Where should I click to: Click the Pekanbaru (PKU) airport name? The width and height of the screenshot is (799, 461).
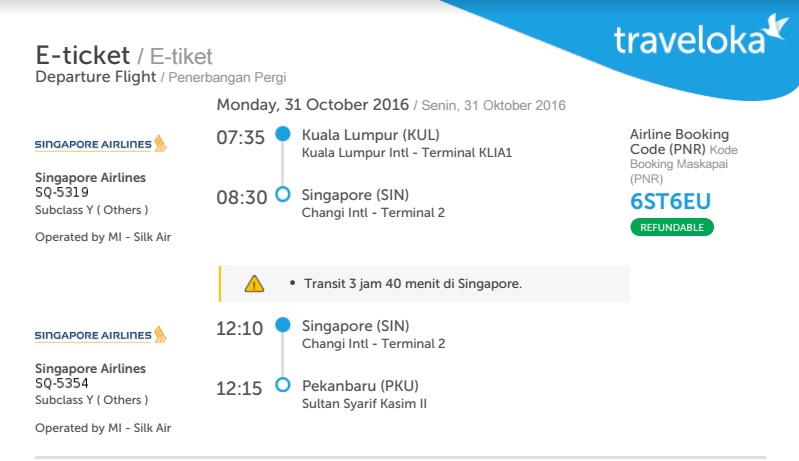click(359, 386)
